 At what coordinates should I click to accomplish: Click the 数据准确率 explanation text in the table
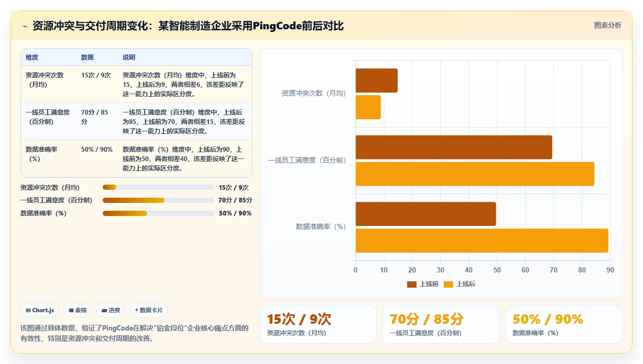(x=183, y=159)
